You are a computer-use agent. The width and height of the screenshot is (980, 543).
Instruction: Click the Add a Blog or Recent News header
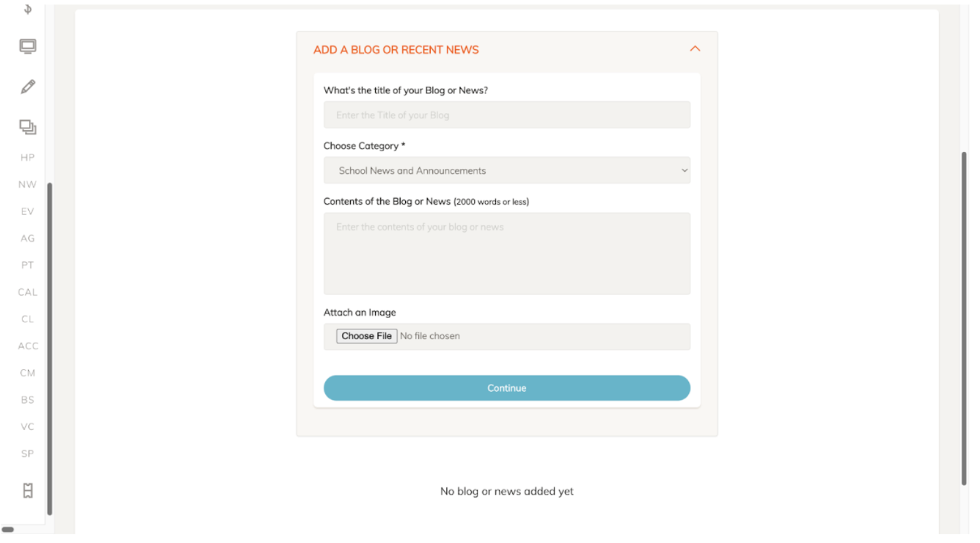[x=396, y=50]
